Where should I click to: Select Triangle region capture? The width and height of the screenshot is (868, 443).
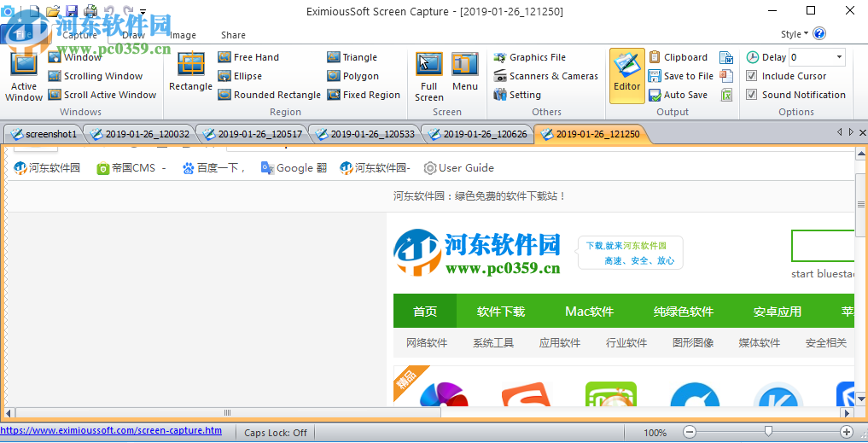coord(352,57)
